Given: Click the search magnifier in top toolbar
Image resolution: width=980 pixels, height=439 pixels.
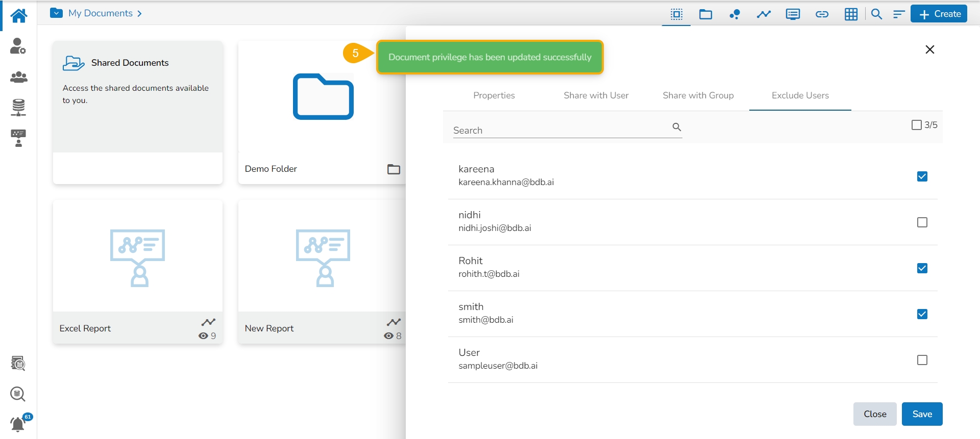Looking at the screenshot, I should [876, 14].
